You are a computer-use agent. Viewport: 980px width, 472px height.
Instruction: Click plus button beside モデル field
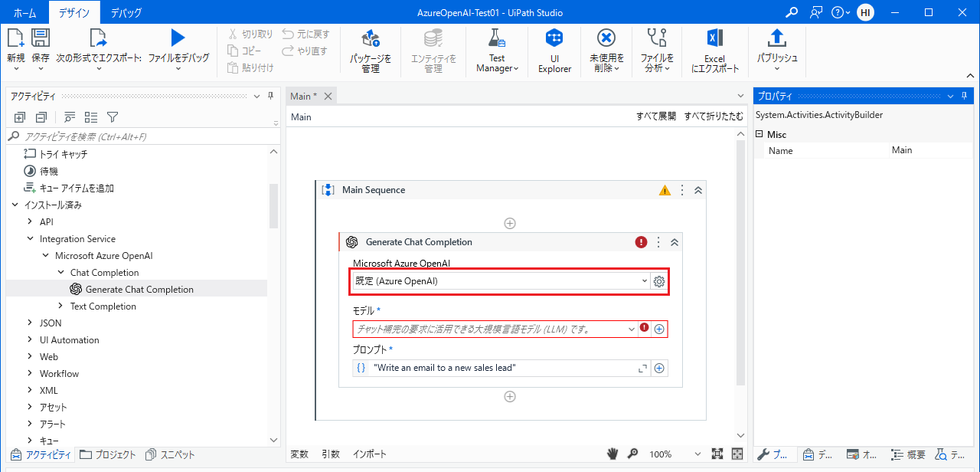point(659,329)
